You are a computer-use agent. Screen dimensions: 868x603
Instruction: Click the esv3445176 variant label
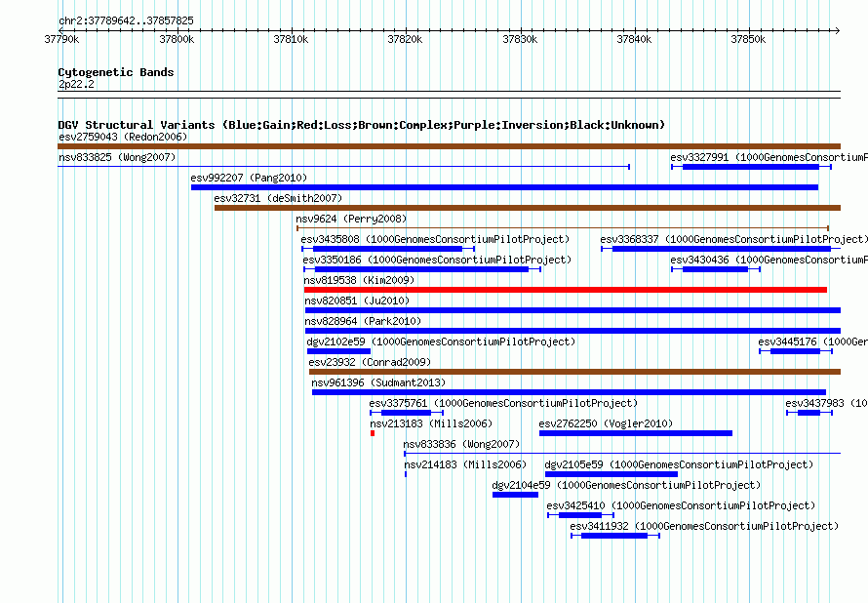click(x=812, y=342)
